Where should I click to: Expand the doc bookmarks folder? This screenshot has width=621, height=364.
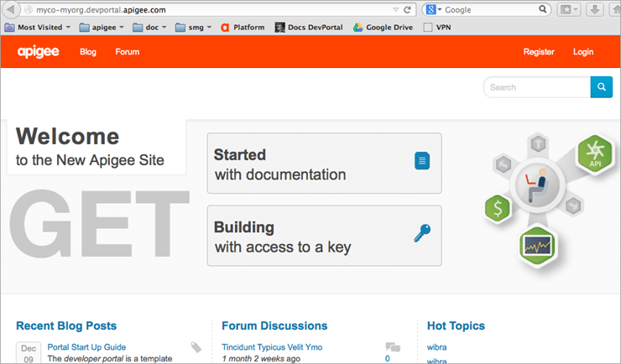click(149, 28)
